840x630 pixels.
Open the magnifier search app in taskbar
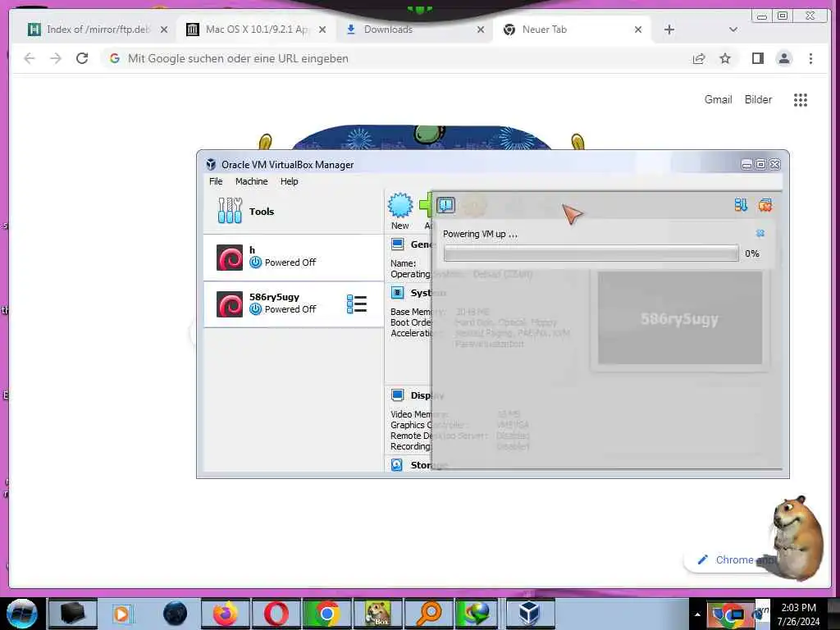[428, 614]
